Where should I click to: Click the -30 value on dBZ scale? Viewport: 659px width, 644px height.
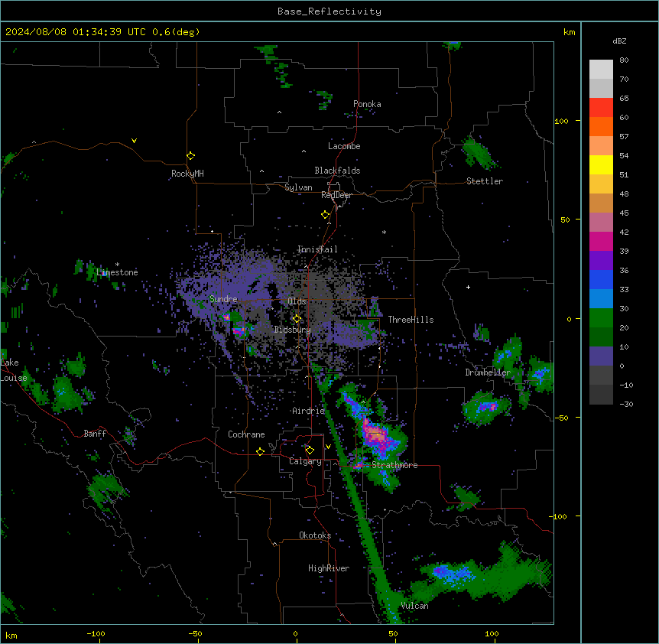click(x=626, y=404)
